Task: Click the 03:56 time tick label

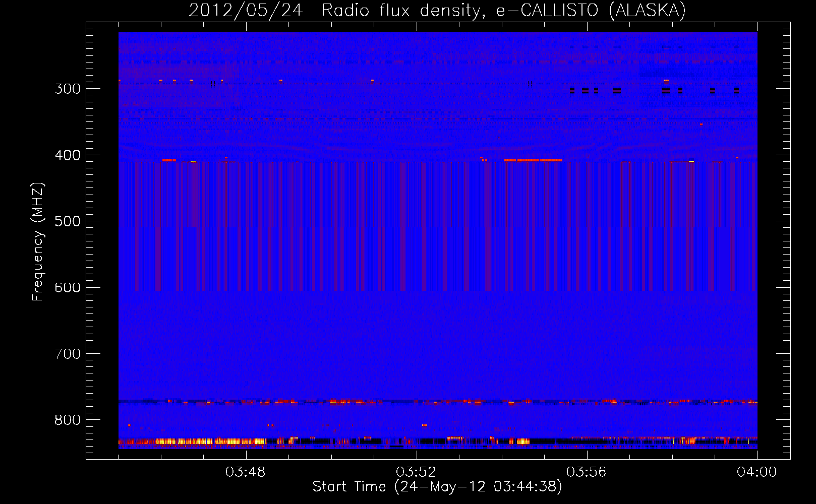Action: tap(587, 472)
